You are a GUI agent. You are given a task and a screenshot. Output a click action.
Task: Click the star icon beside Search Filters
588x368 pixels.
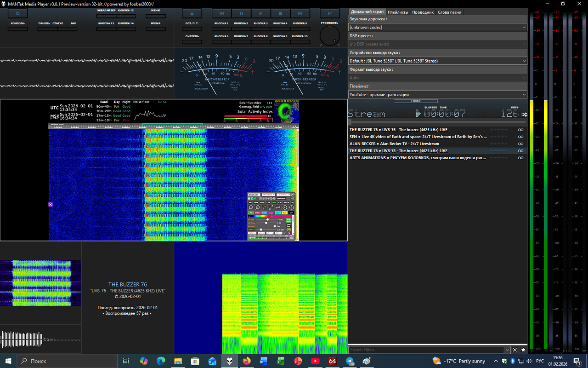(523, 350)
